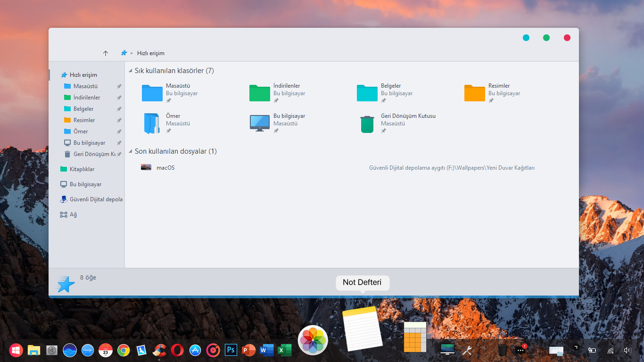
Task: Open Güvenli Dijital depolama drive in sidebar
Action: [x=96, y=199]
